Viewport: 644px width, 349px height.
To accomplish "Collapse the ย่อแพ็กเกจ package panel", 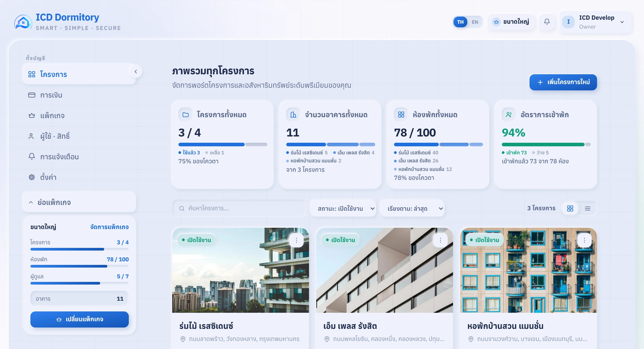I will (79, 202).
